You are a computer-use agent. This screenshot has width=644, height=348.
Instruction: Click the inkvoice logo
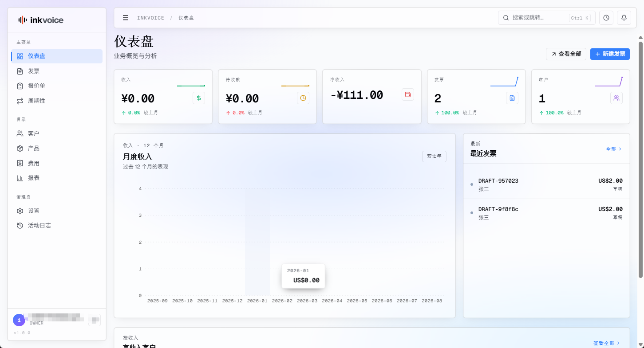pyautogui.click(x=41, y=20)
